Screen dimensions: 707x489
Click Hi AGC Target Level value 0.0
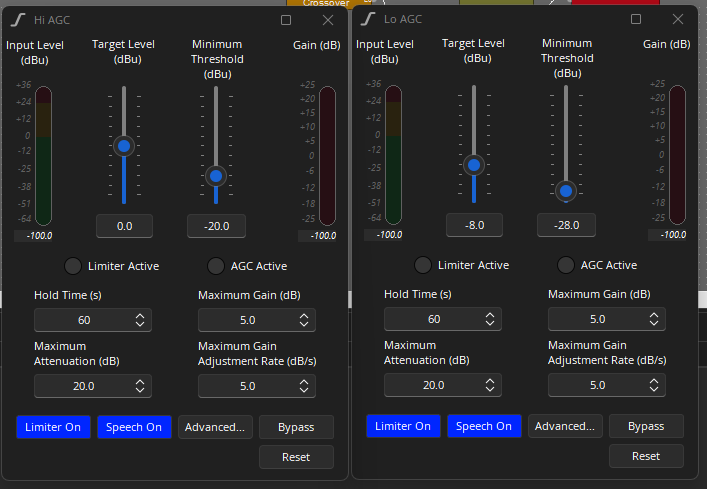tap(124, 226)
